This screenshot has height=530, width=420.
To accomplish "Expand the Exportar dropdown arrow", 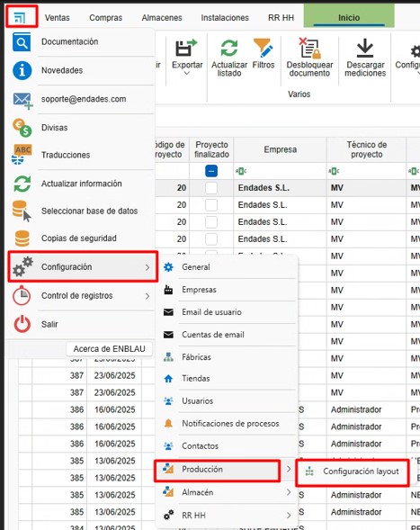I will point(187,73).
